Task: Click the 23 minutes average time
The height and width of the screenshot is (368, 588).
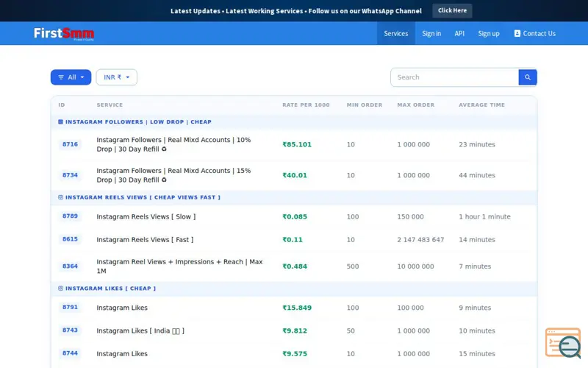Action: point(477,144)
